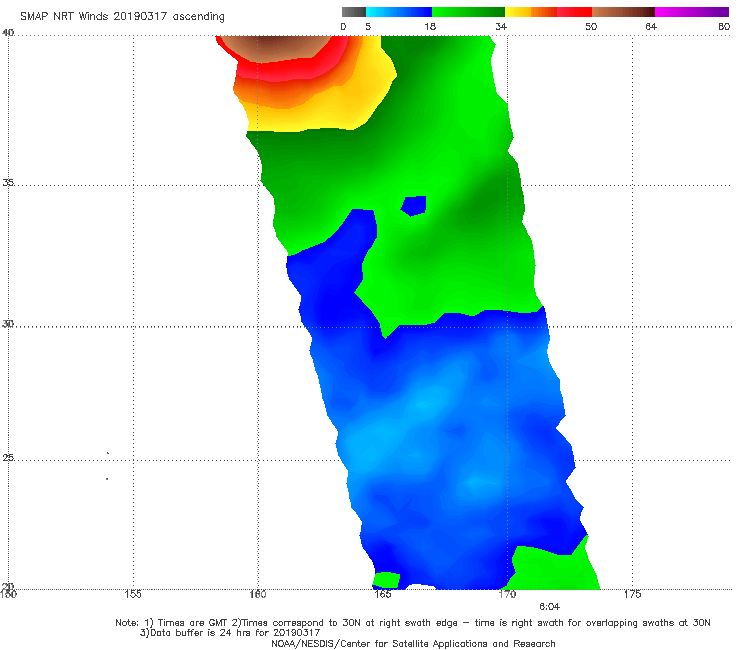Screen dimensions: 740x650
Task: Click the color bar label '5'
Action: click(368, 26)
